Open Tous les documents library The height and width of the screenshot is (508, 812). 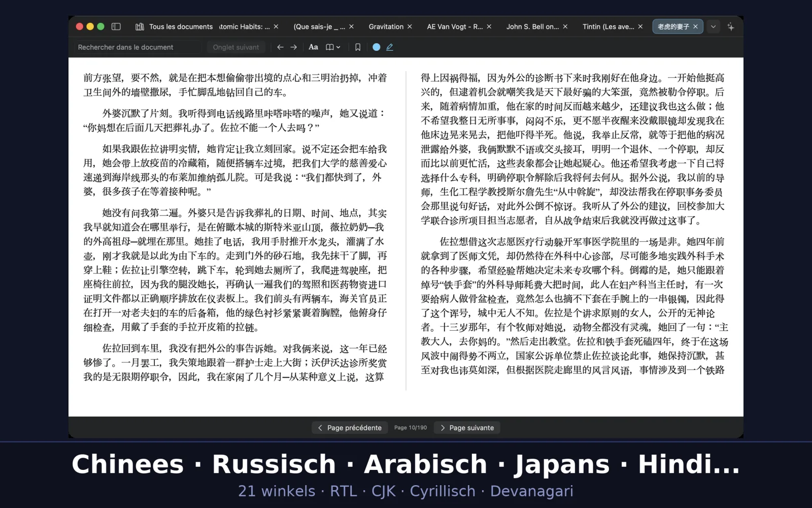click(x=174, y=26)
